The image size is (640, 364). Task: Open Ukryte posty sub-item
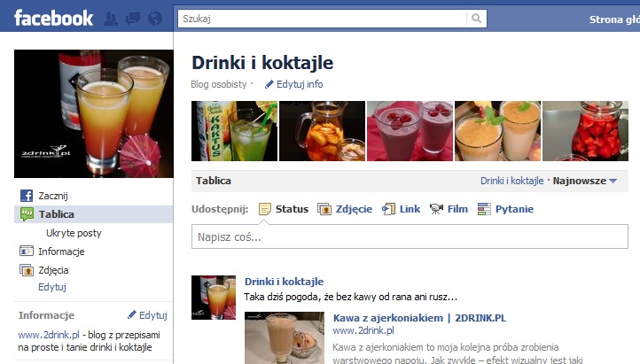point(74,233)
